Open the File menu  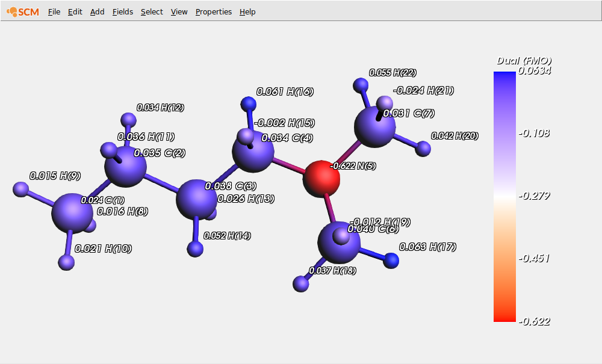click(54, 11)
